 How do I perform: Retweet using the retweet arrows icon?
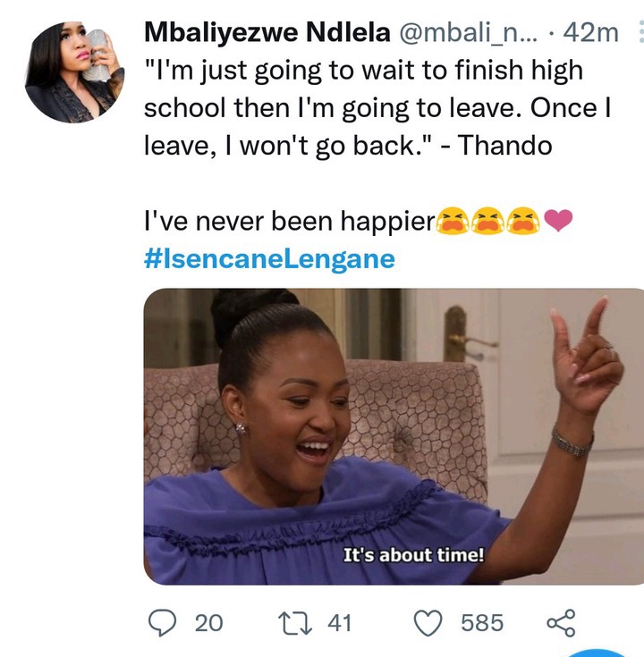click(295, 623)
